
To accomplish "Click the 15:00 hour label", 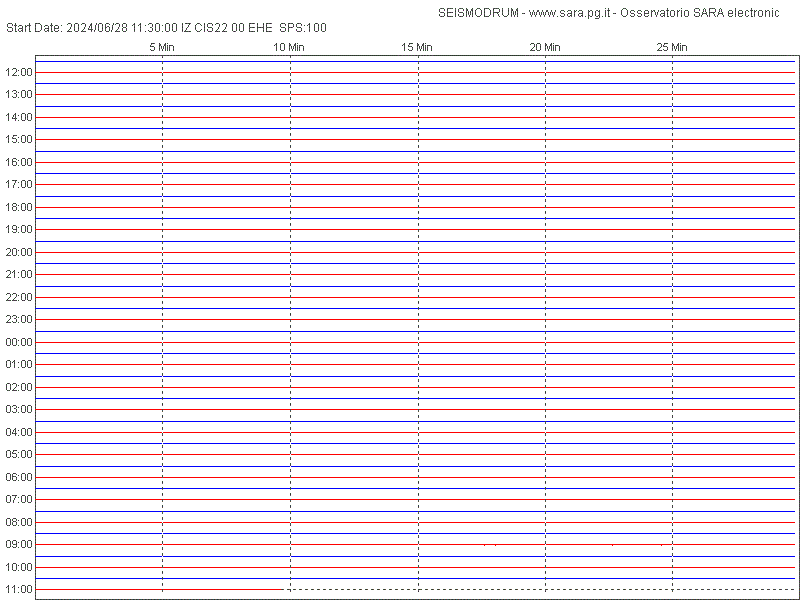I will click(x=18, y=139).
